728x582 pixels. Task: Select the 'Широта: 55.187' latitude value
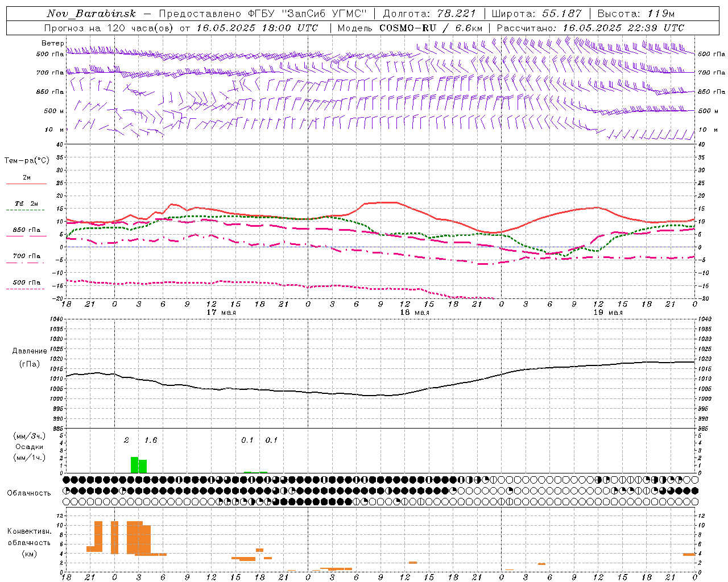click(x=537, y=14)
